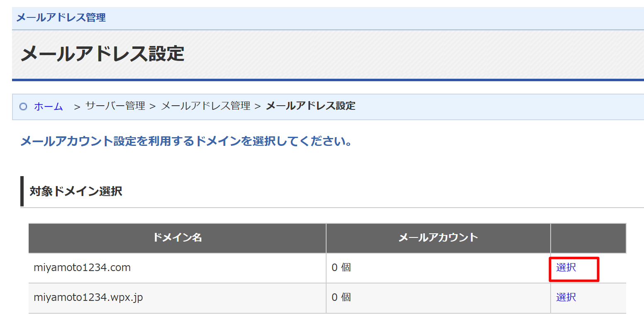Click the 対象ドメイン選択 section heading
This screenshot has width=644, height=322.
tap(76, 191)
